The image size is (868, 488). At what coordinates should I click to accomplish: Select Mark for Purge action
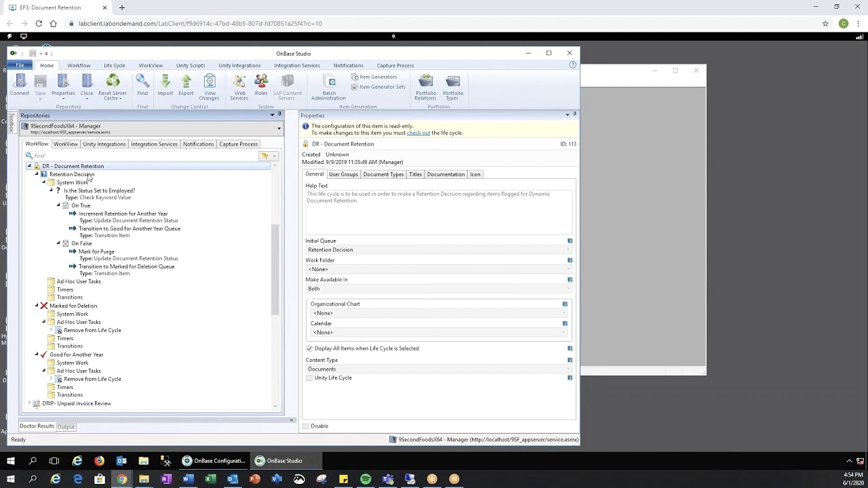tap(96, 251)
